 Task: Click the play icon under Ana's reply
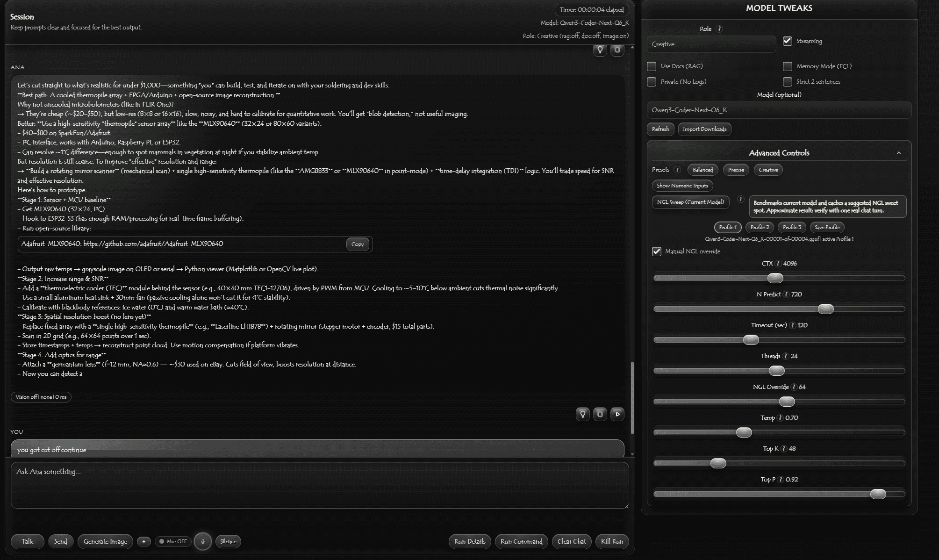click(x=617, y=414)
